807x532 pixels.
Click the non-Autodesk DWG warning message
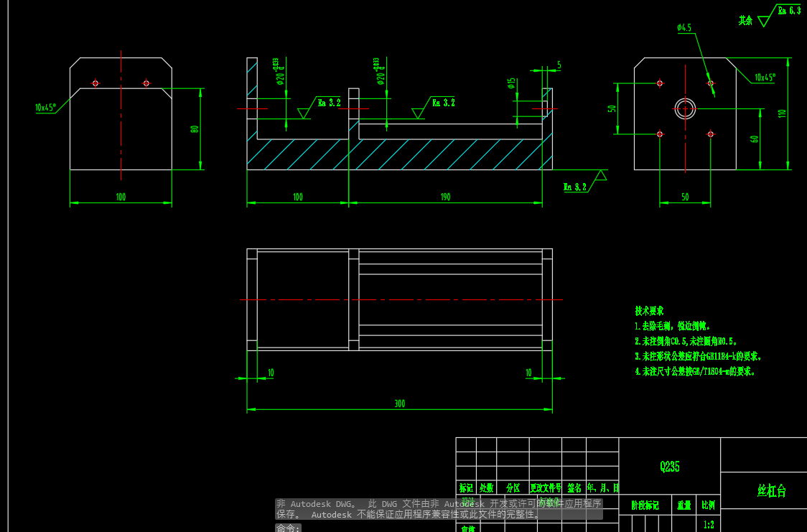coord(439,509)
